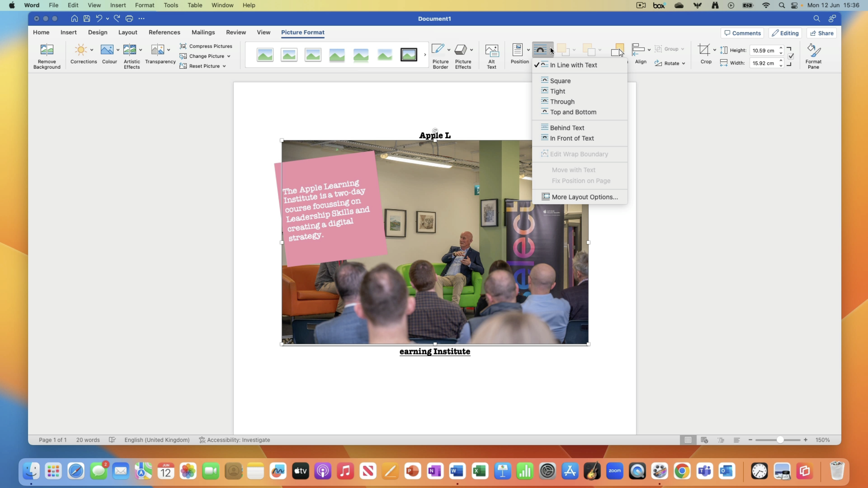Click Compress Pictures

(206, 46)
